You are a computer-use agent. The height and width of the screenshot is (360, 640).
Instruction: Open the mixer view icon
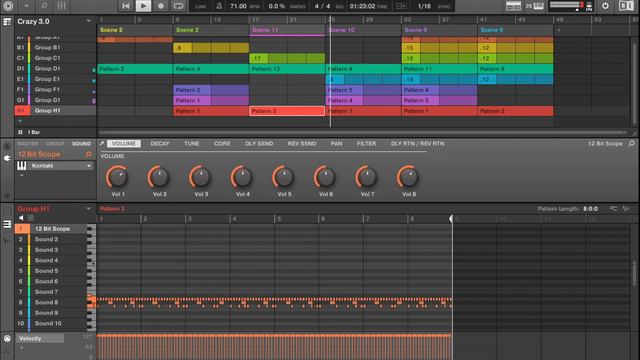61,6
